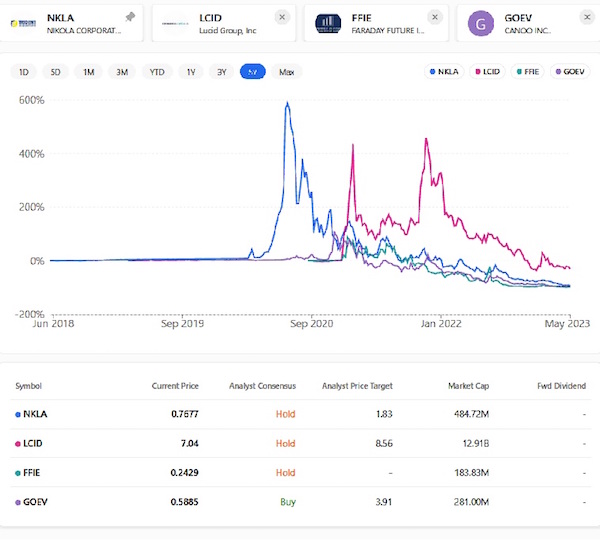Toggle the NKLA series in chart legend
600x545 pixels.
click(x=444, y=72)
